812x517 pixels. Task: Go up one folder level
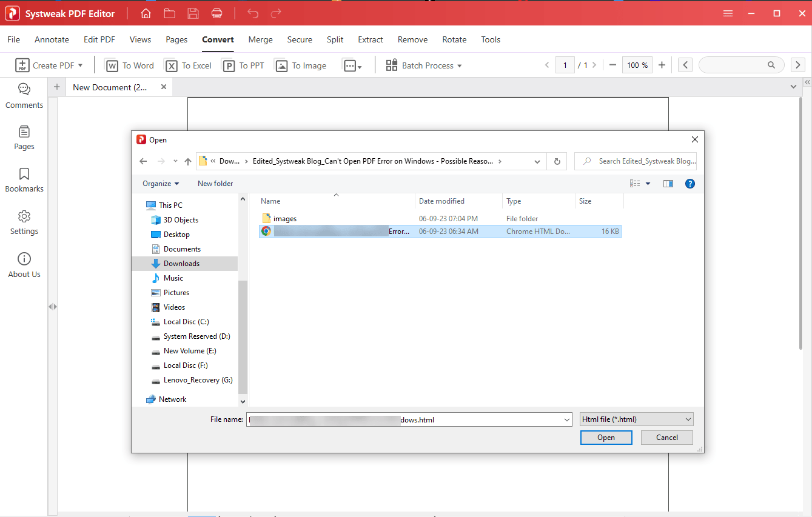pos(188,161)
